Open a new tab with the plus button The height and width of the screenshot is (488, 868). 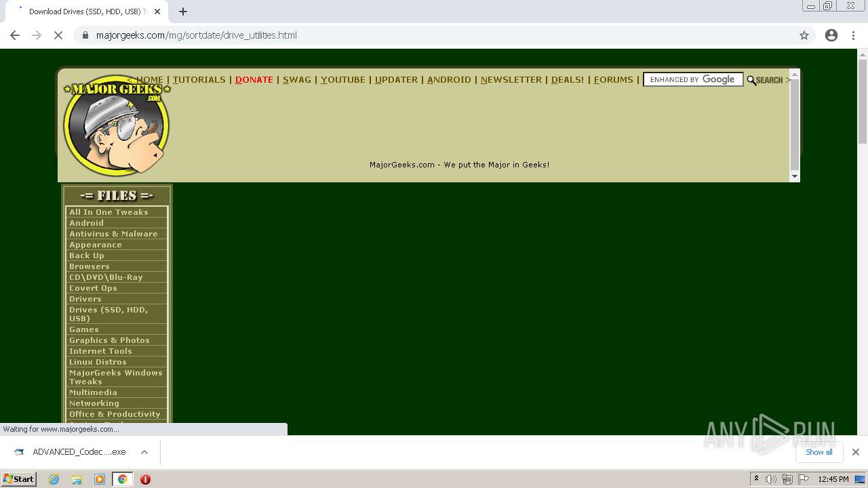click(183, 12)
